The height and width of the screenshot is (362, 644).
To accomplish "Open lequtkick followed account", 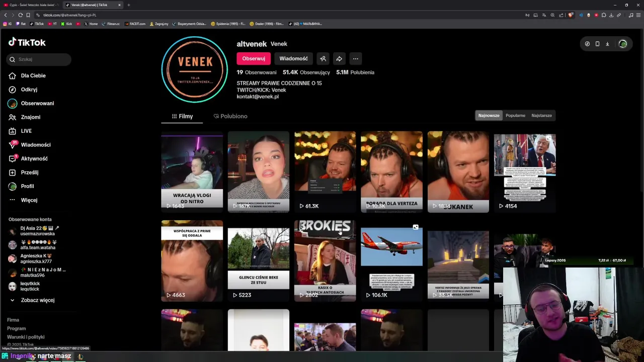I will (25, 286).
